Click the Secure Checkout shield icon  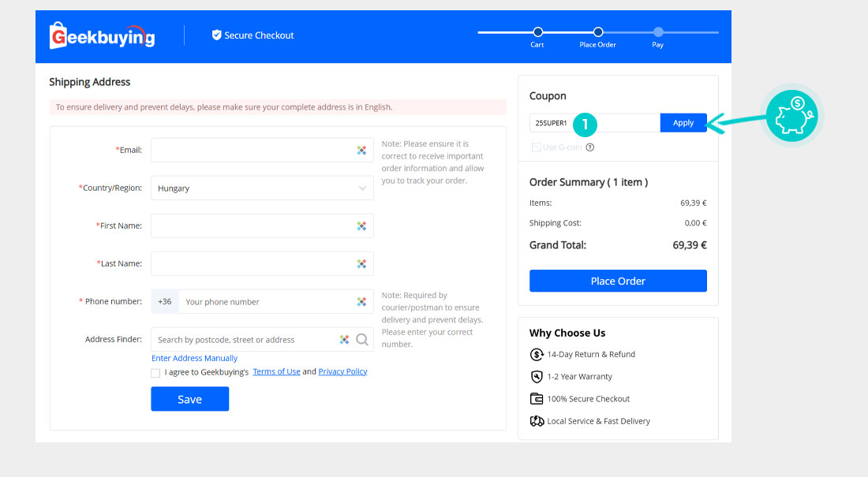pyautogui.click(x=216, y=35)
